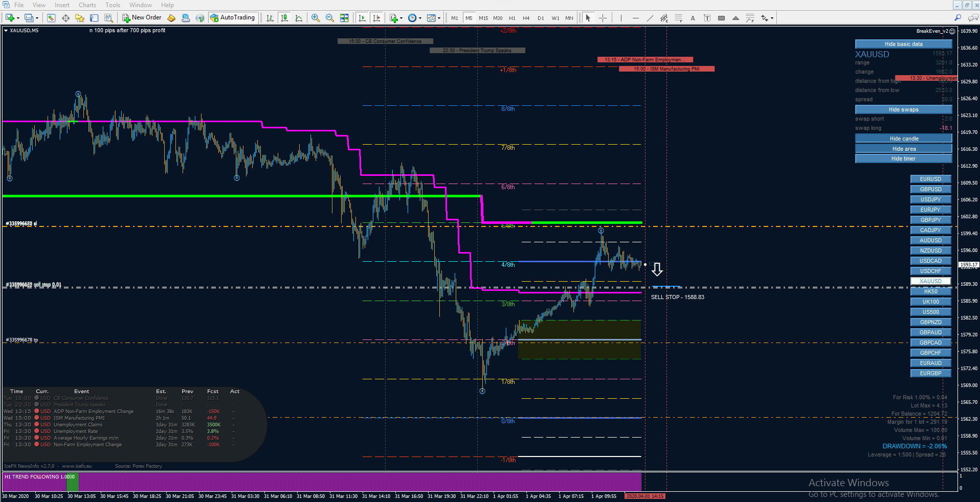Draw a horizontal line
980x502 pixels.
[635, 18]
